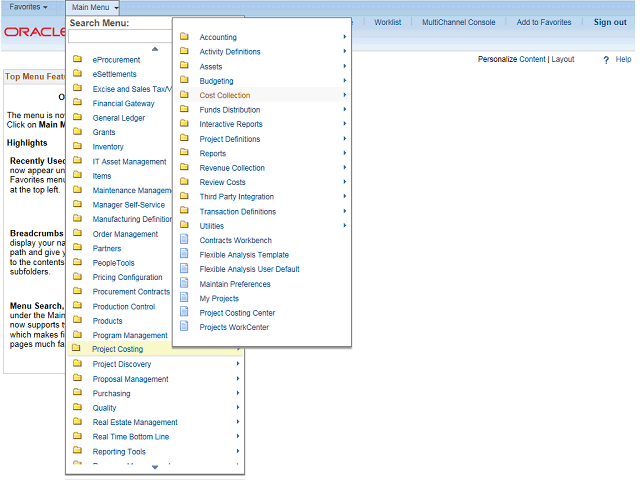The image size is (640, 480).
Task: Expand Accounting submenu arrow
Action: (344, 37)
